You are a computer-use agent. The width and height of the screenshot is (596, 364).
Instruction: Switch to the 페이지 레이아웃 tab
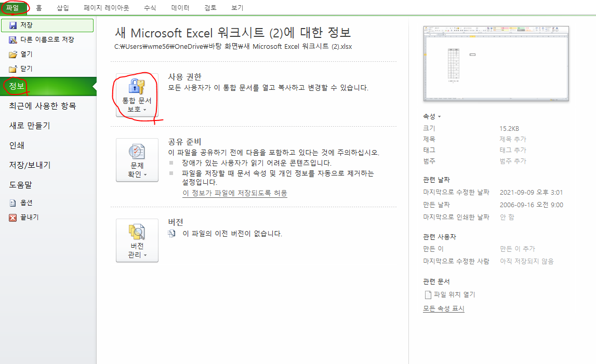coord(107,8)
